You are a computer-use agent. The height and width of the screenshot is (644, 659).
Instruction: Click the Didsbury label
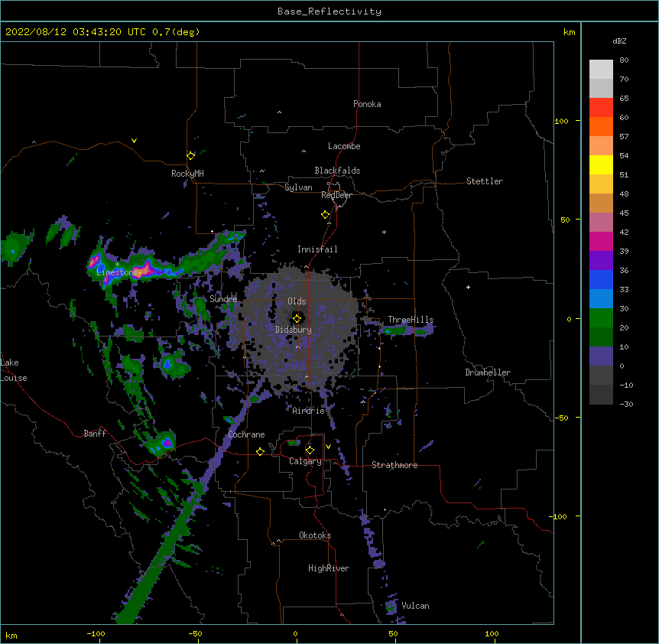coord(294,330)
